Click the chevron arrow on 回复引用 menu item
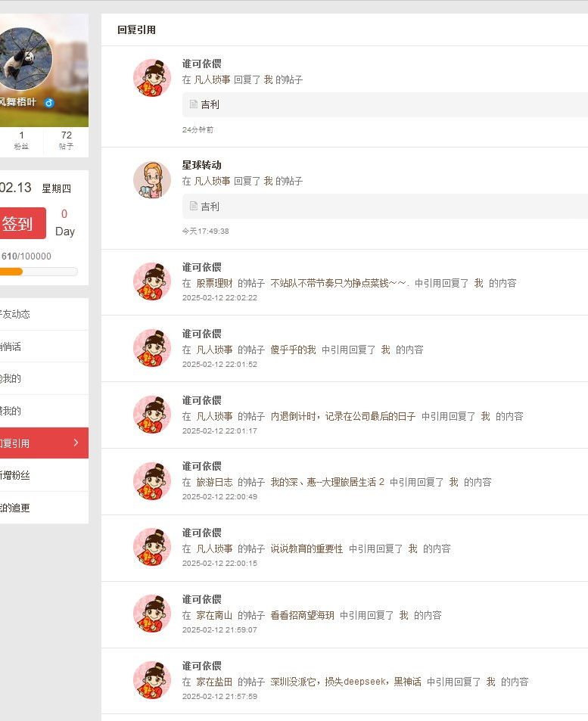Screen dimensions: 588x721 [x=76, y=443]
